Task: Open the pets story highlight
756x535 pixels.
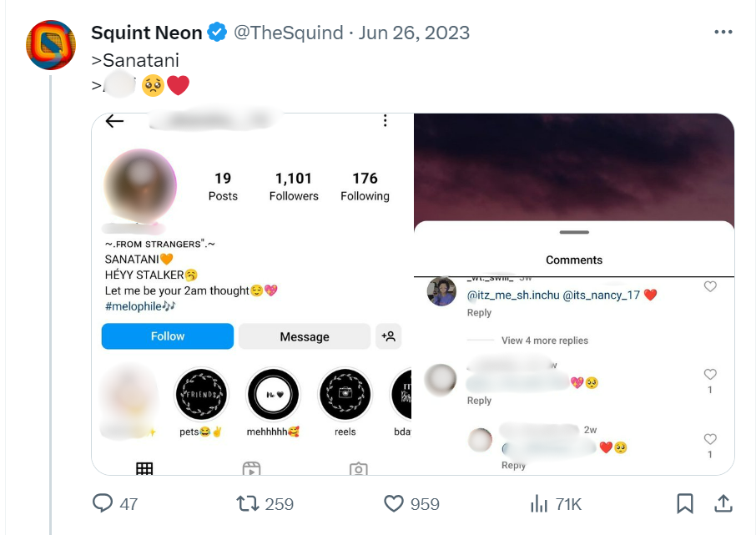Action: [x=201, y=395]
